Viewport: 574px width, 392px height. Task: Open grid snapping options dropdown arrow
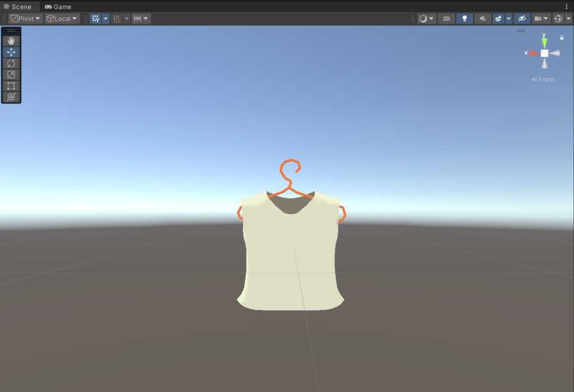pyautogui.click(x=126, y=18)
